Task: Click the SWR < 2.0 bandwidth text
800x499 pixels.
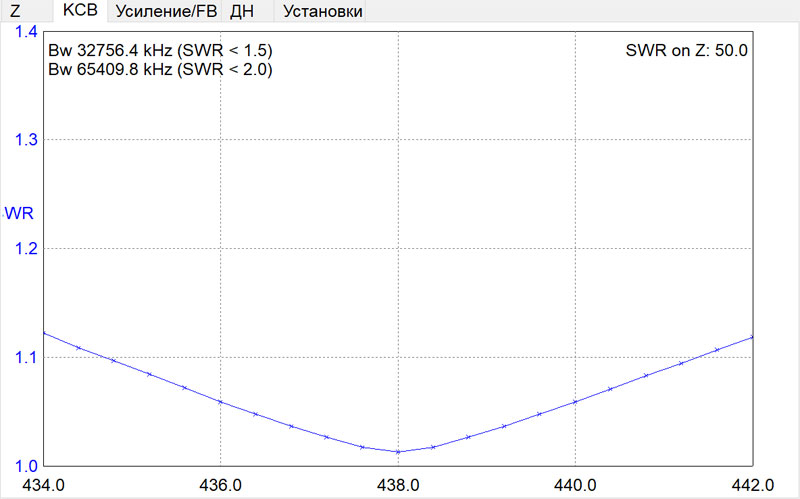Action: click(x=160, y=70)
